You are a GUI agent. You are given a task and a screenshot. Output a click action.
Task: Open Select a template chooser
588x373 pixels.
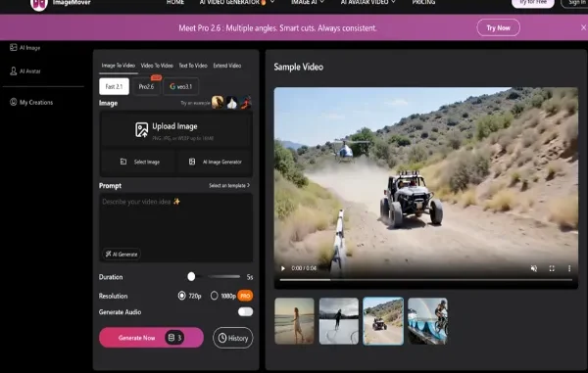[229, 185]
